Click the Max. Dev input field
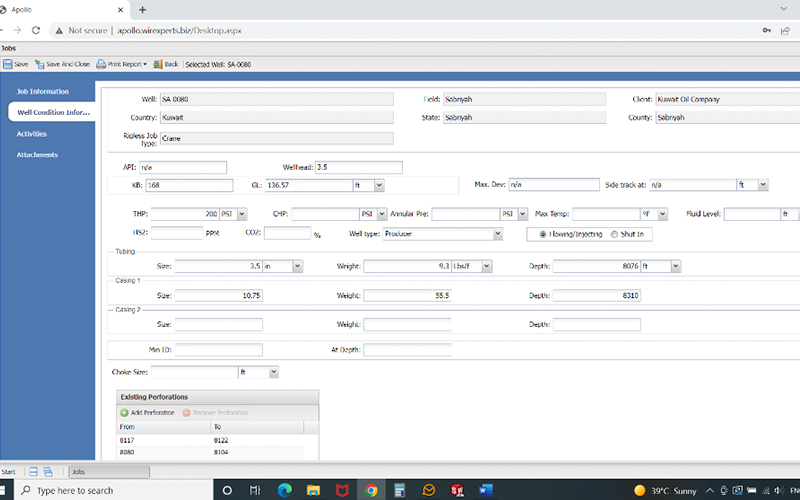This screenshot has height=500, width=800. coord(554,185)
